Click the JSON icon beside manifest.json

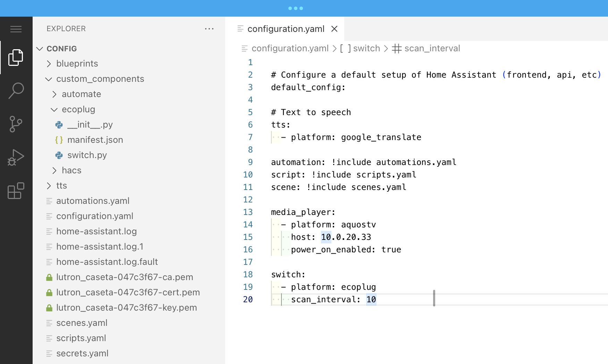tap(59, 140)
